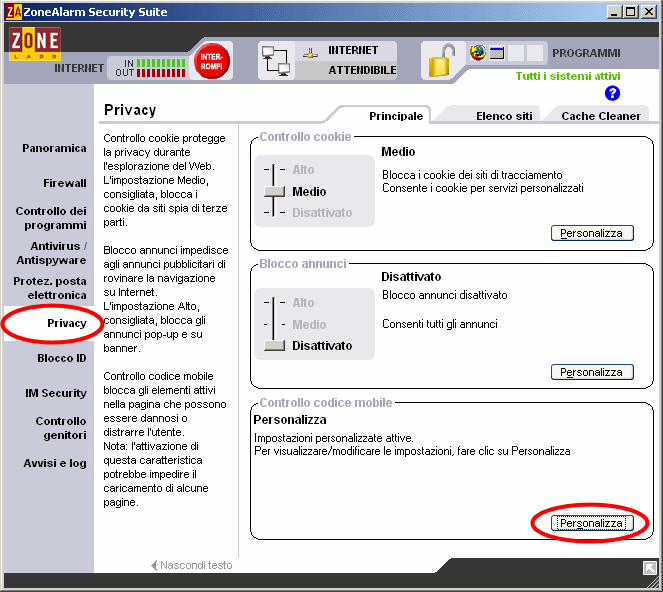
Task: Open help via the blue question mark
Action: pos(613,93)
